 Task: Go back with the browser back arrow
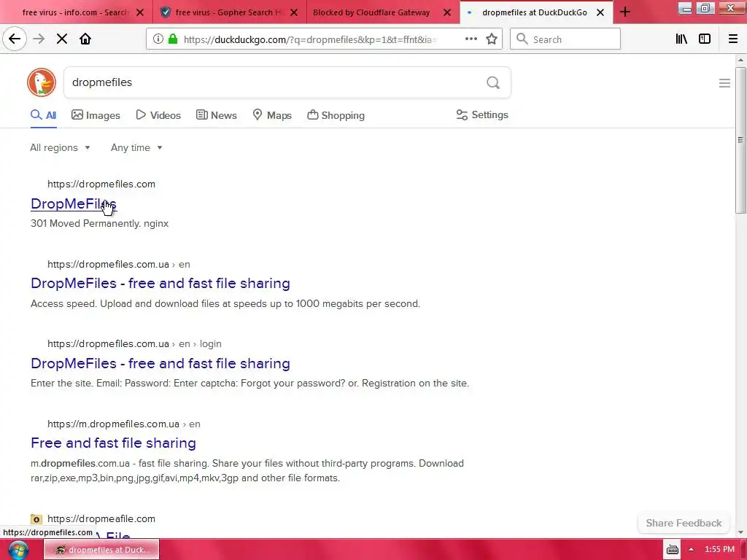[x=15, y=39]
